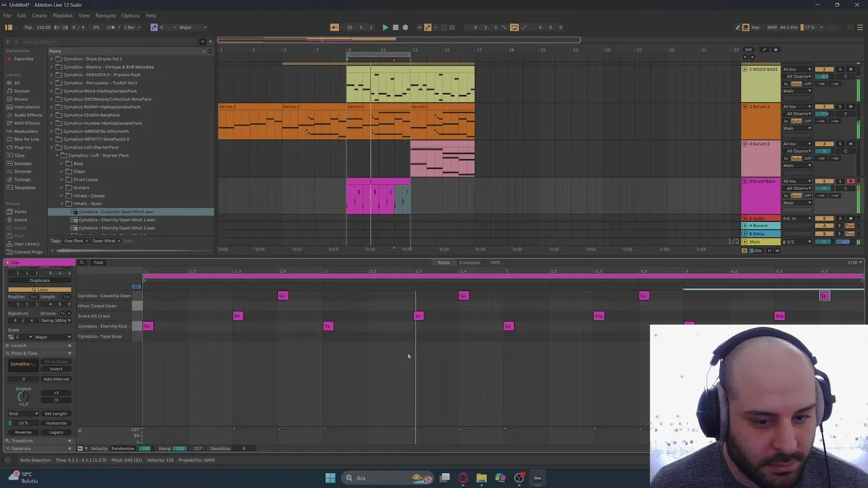Toggle the browser show/hide icon

click(x=8, y=27)
